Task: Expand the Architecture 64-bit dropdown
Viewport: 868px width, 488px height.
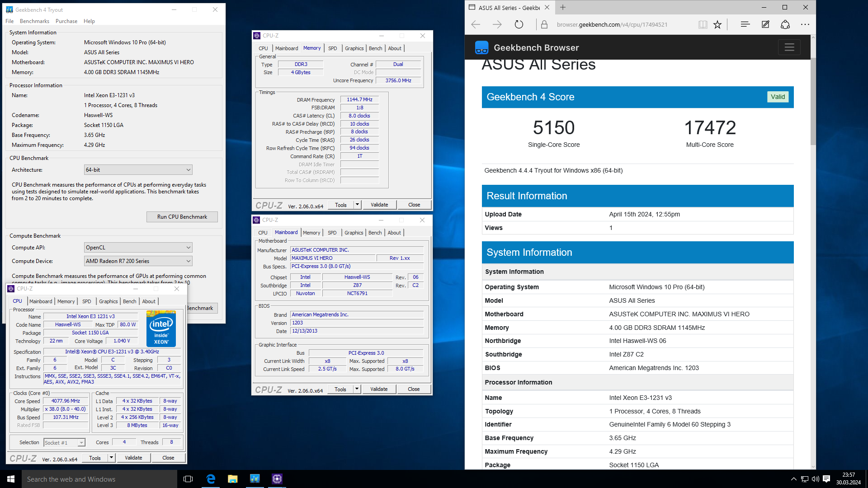Action: (138, 170)
